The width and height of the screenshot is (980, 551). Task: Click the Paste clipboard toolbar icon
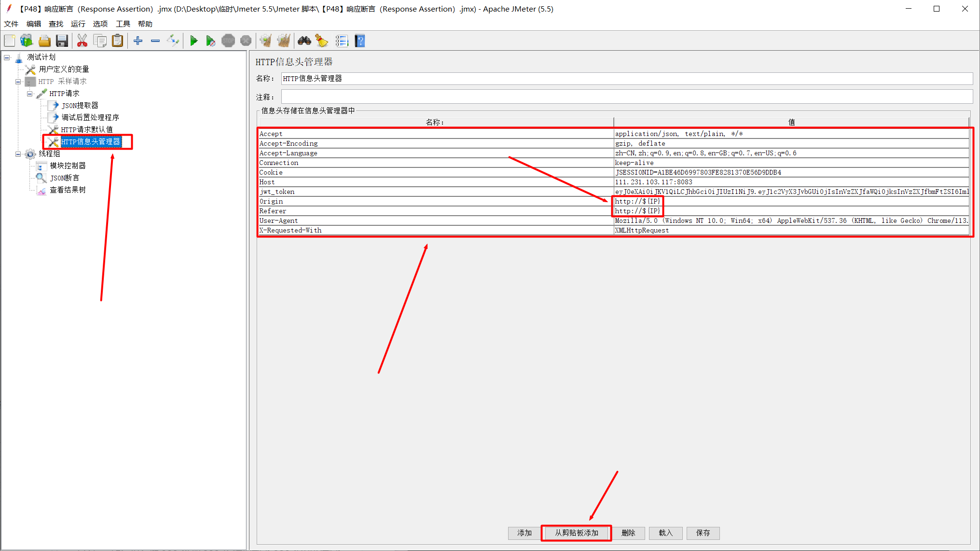click(x=117, y=41)
